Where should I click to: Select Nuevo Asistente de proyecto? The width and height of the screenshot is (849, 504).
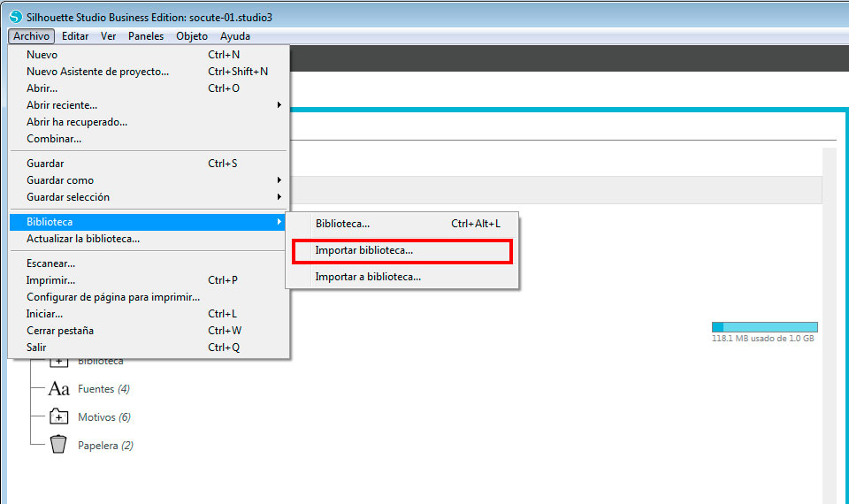tap(149, 72)
